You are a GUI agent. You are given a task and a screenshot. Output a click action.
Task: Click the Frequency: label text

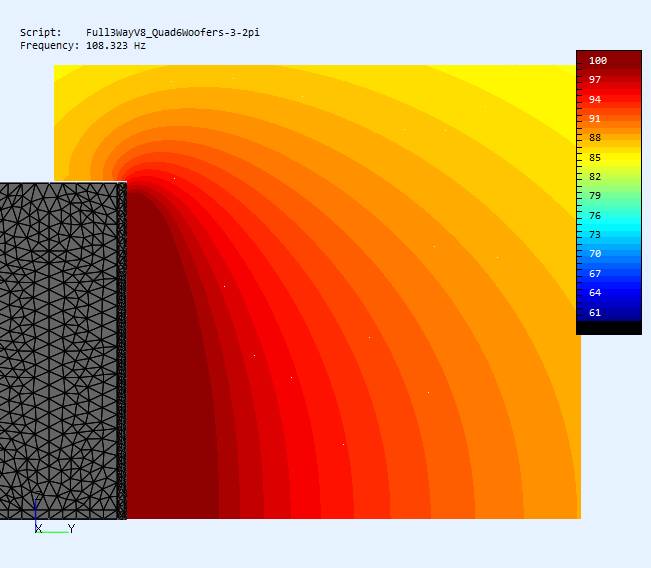[x=49, y=46]
